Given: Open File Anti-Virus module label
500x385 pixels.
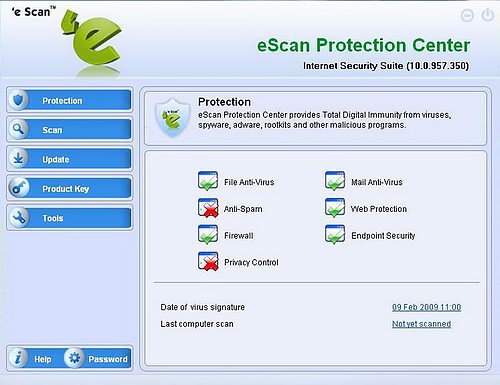Looking at the screenshot, I should pos(249,182).
